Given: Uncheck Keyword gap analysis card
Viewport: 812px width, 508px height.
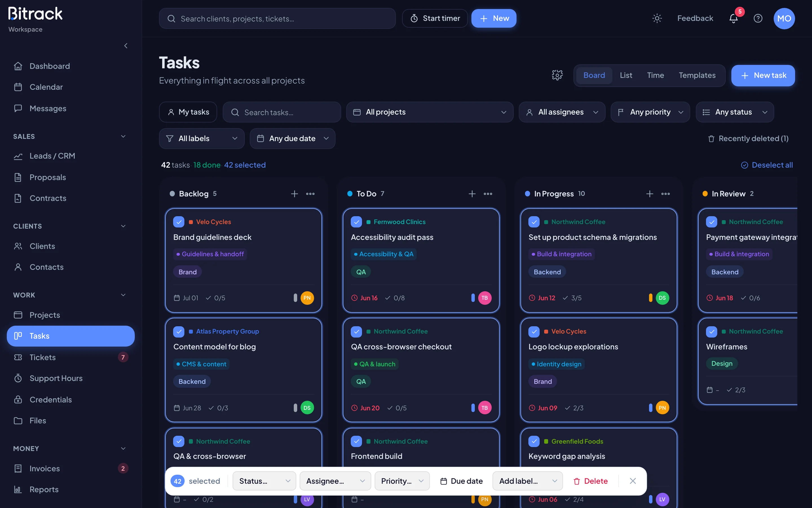Looking at the screenshot, I should (x=534, y=441).
